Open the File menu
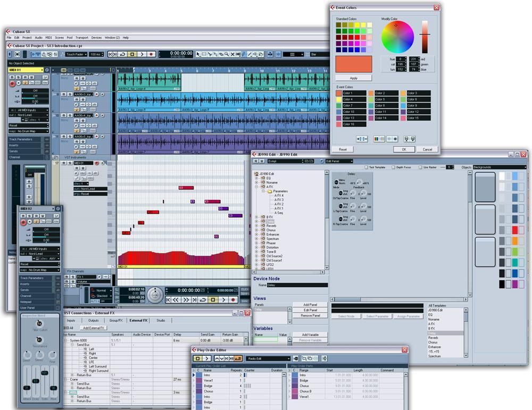 tap(9, 38)
